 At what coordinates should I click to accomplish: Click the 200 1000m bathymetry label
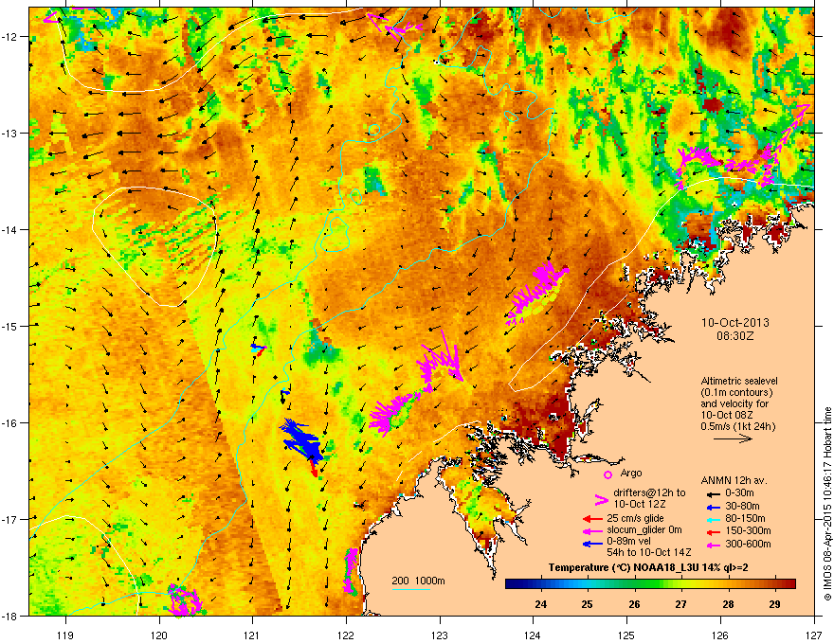418,581
